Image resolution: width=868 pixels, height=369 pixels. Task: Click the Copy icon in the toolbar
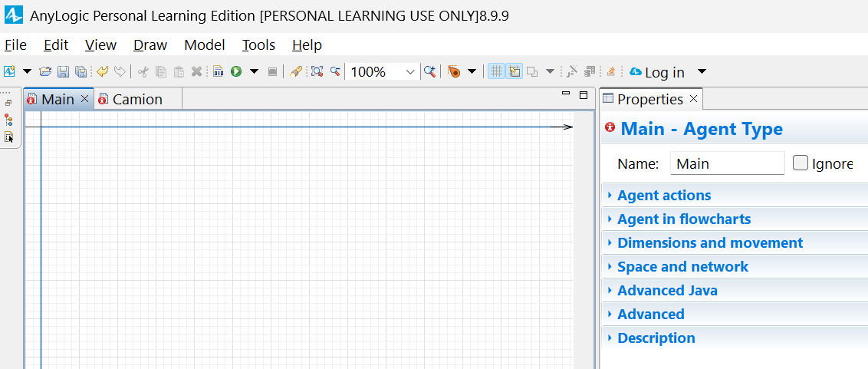[161, 71]
